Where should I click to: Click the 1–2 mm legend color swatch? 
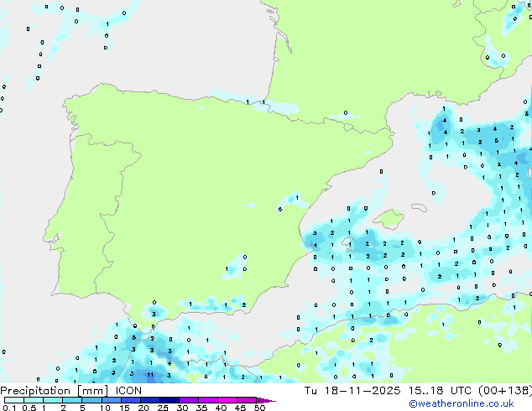[53, 400]
